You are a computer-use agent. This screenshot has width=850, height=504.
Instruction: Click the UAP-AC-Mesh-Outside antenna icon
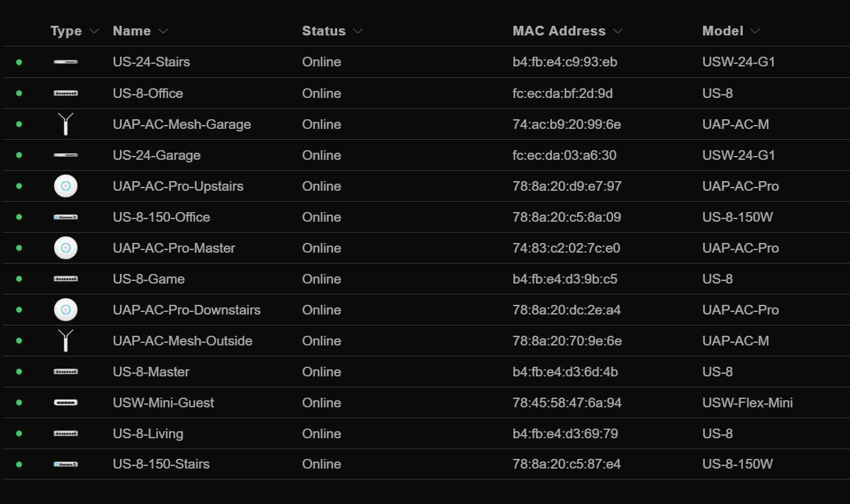coord(65,340)
